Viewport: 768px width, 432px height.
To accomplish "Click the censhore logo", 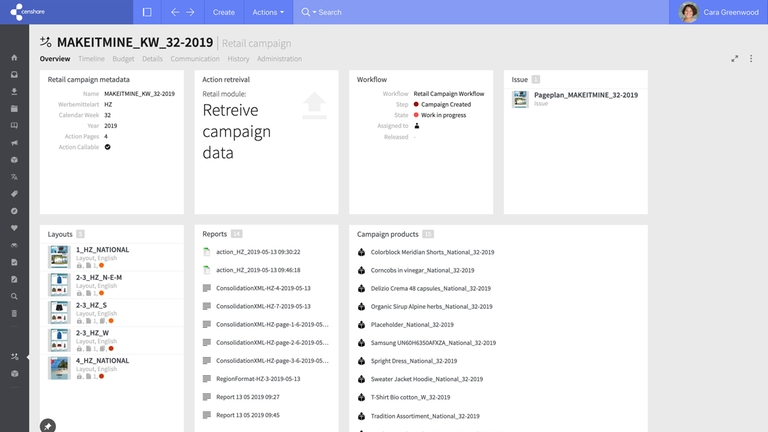I will click(27, 12).
